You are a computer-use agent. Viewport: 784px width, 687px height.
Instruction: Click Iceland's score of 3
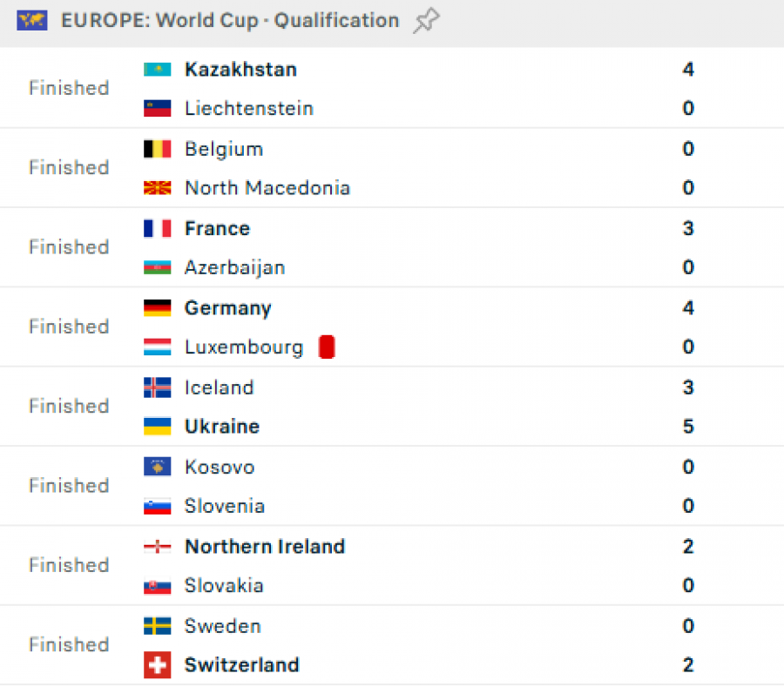(688, 387)
